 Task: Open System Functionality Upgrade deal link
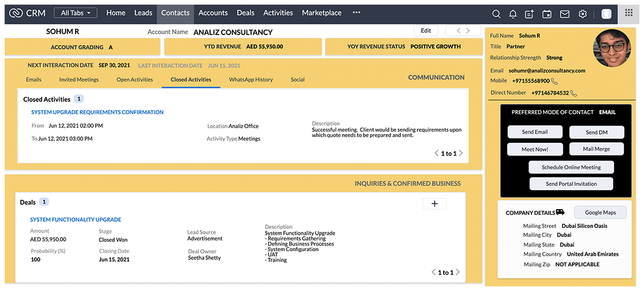[x=76, y=220]
